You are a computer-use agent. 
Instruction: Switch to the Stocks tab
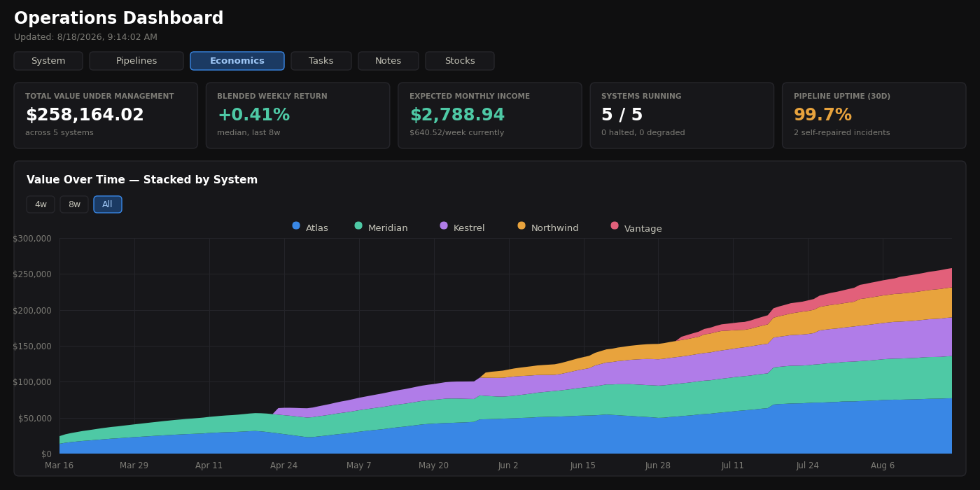pyautogui.click(x=460, y=61)
